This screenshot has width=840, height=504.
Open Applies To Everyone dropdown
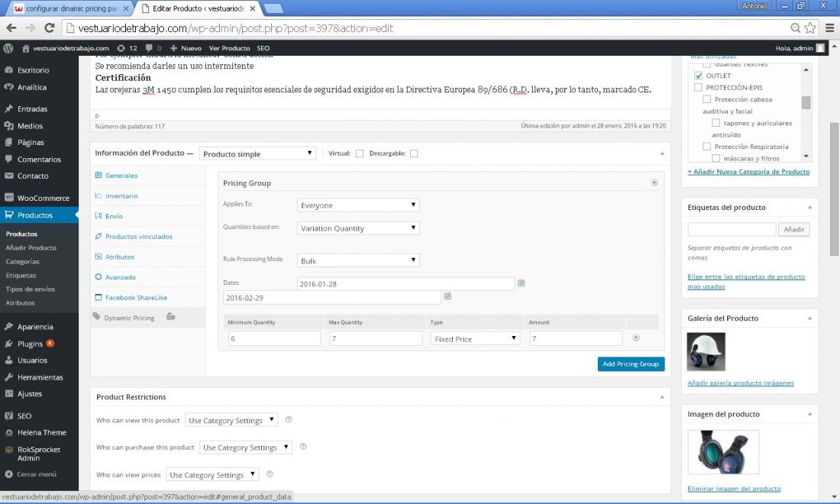[x=358, y=205]
